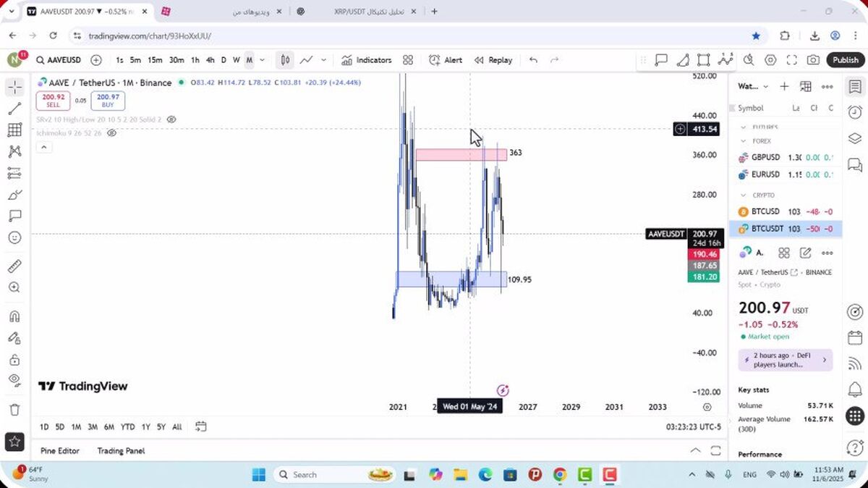Toggle hide all drawings eye icon
Screen dimensions: 868x488
[14, 381]
